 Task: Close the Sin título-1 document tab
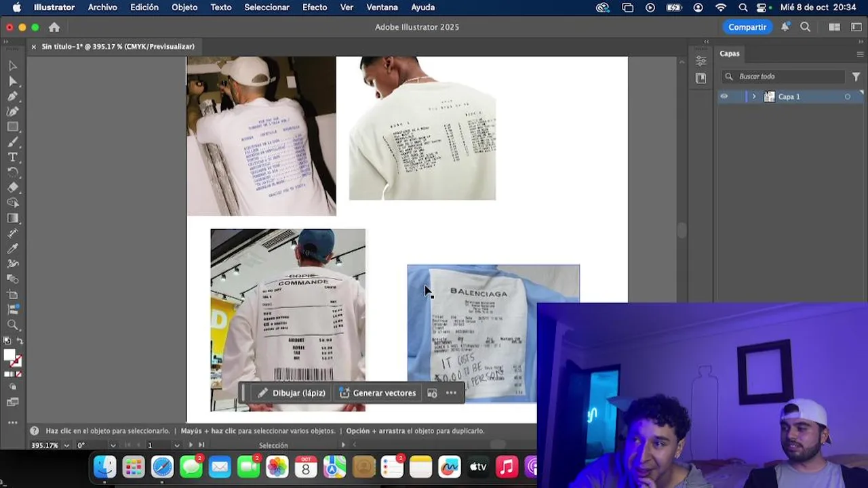pos(33,47)
